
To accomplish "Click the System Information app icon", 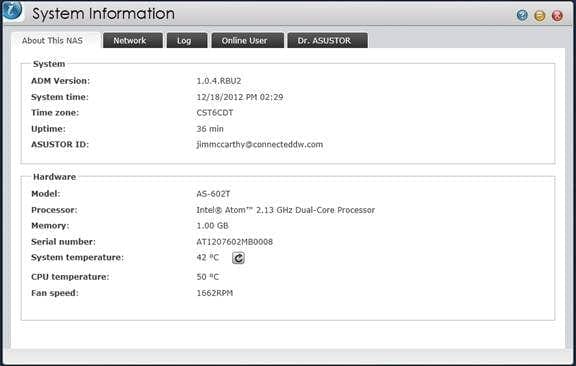I will (12, 10).
